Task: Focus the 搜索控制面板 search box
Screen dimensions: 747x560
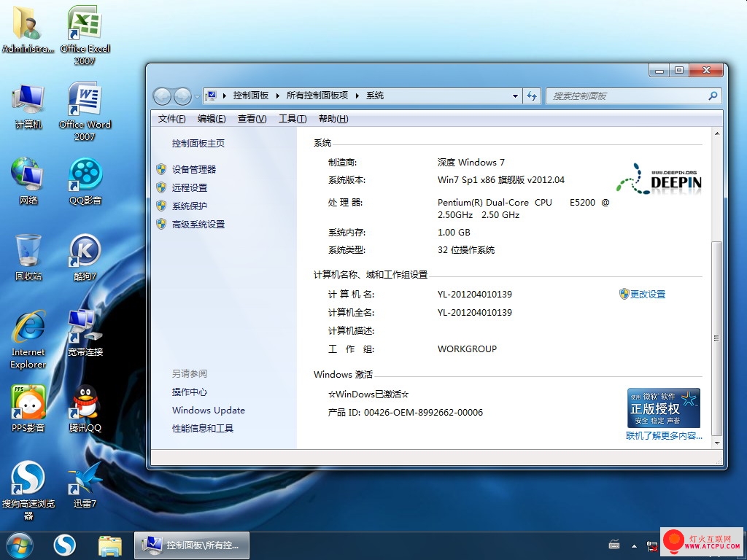Action: pyautogui.click(x=634, y=96)
